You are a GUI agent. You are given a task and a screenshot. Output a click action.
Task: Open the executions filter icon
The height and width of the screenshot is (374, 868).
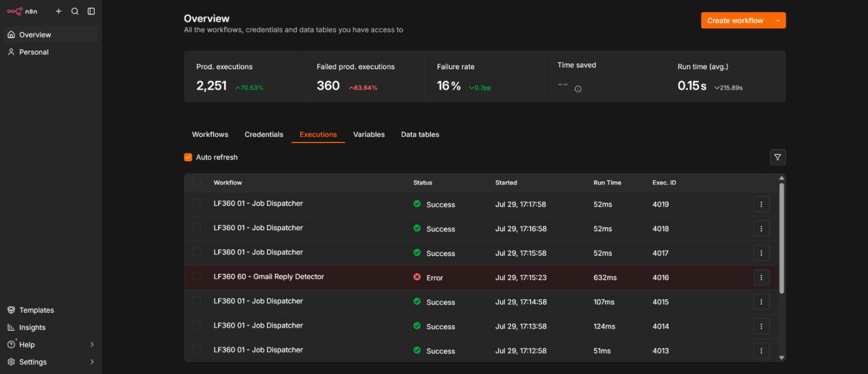777,157
